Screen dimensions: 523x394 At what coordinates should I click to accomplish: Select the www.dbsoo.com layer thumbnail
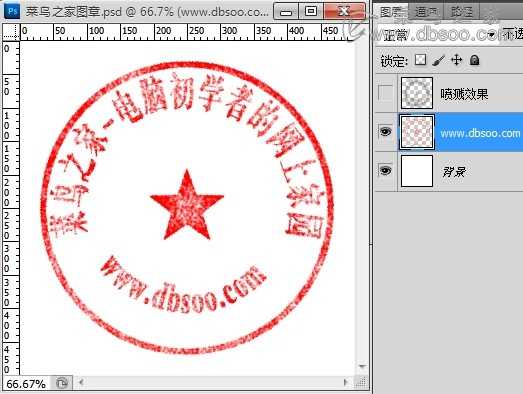click(x=417, y=132)
